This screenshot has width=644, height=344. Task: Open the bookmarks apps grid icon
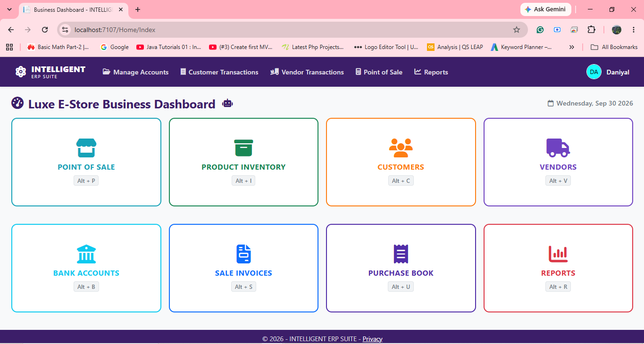(9, 47)
